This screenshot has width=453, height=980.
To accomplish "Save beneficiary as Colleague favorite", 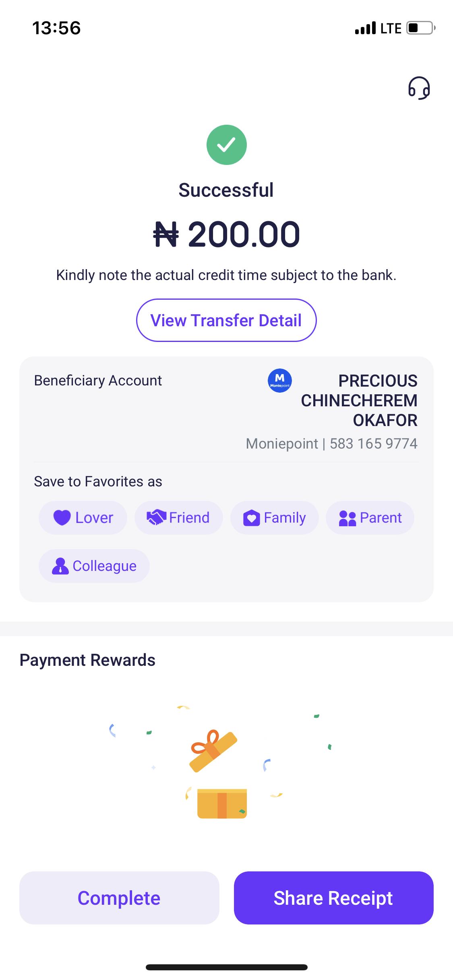I will click(x=94, y=566).
